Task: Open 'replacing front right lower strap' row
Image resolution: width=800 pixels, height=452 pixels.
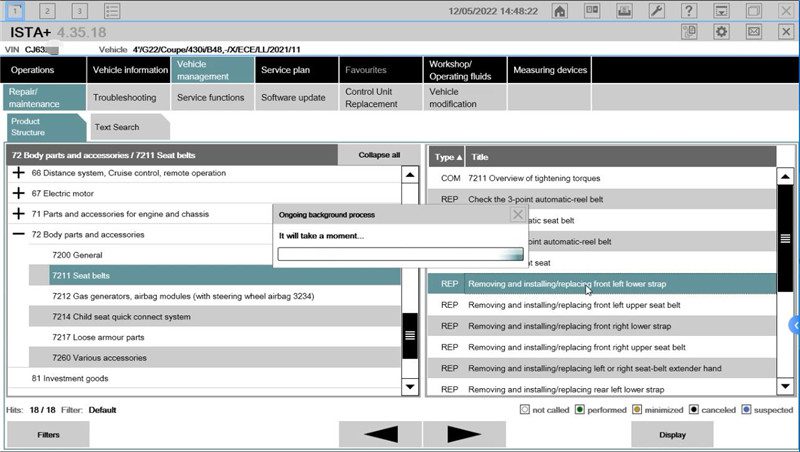Action: (602, 325)
